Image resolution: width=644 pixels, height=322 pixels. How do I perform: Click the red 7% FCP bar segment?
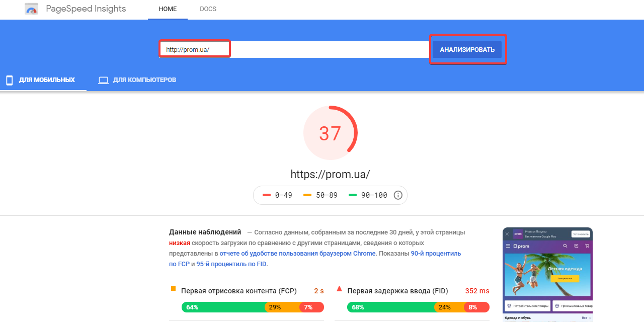[x=311, y=307]
